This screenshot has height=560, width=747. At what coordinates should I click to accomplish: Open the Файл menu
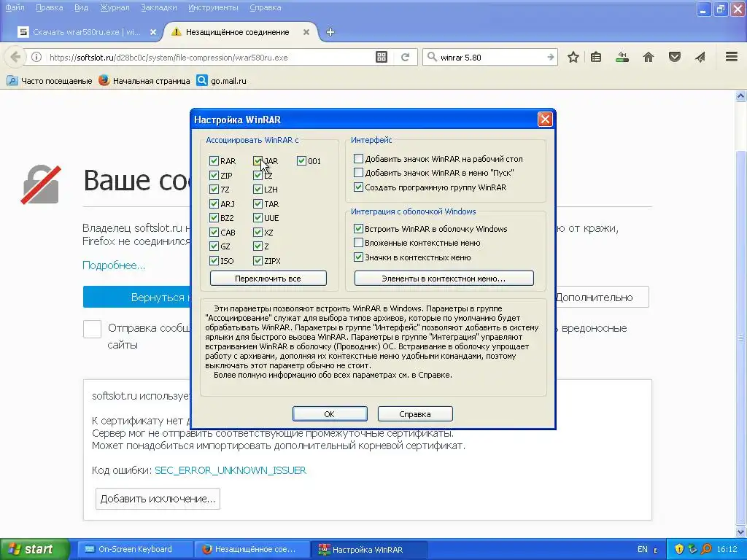[15, 7]
